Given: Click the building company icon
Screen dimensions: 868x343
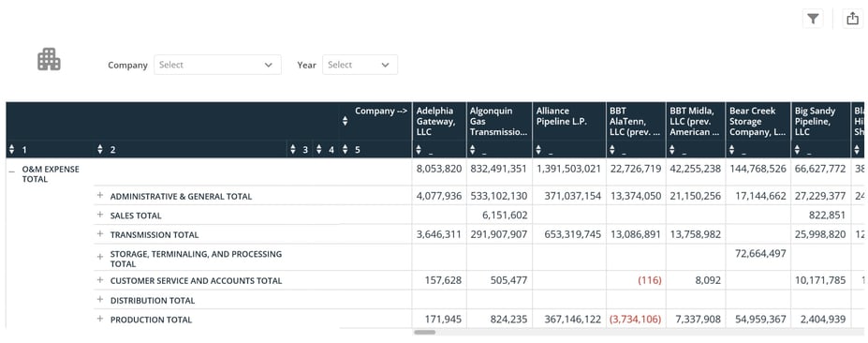Looking at the screenshot, I should 49,59.
